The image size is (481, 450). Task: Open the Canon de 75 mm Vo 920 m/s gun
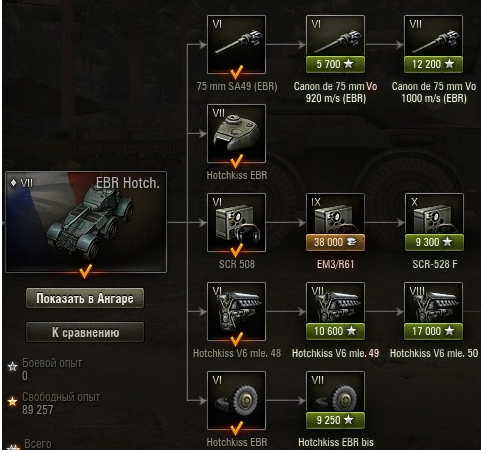click(x=335, y=44)
